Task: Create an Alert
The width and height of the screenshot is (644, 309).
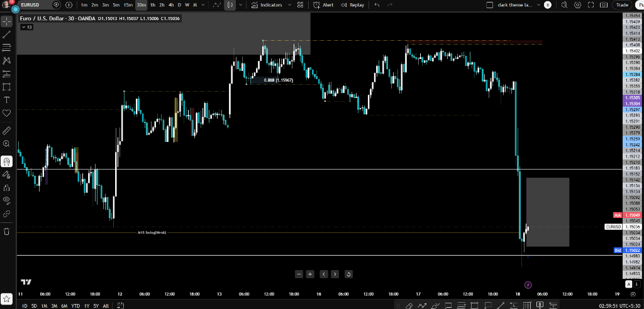Action: [323, 5]
